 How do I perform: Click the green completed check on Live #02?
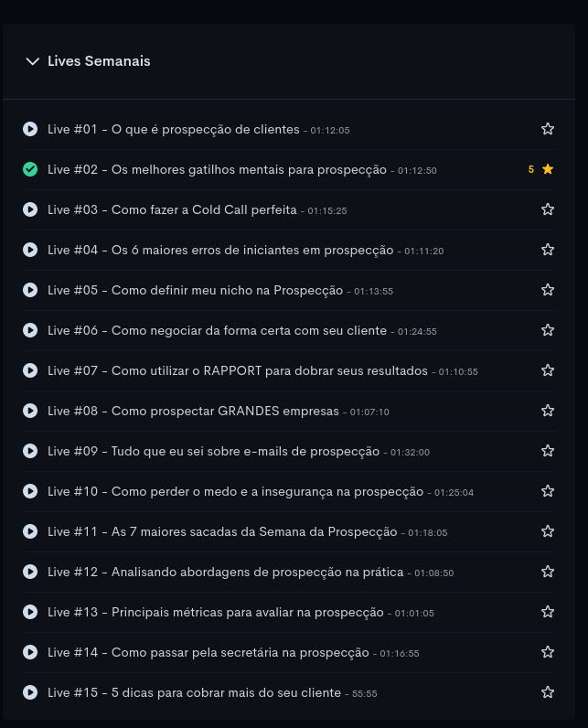(30, 169)
